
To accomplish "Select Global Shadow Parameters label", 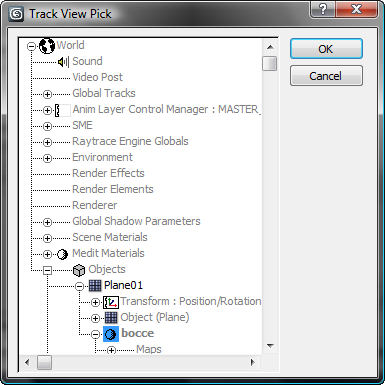I will tap(136, 221).
